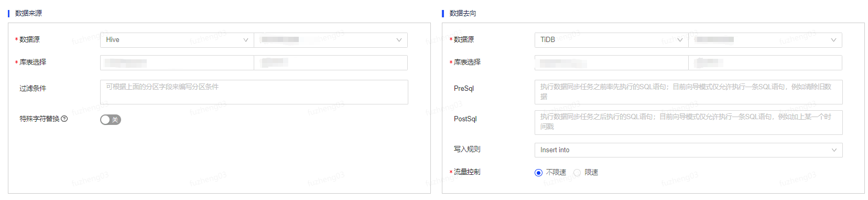
Task: Click the help icon beside 特殊字符替换
Action: (x=64, y=119)
